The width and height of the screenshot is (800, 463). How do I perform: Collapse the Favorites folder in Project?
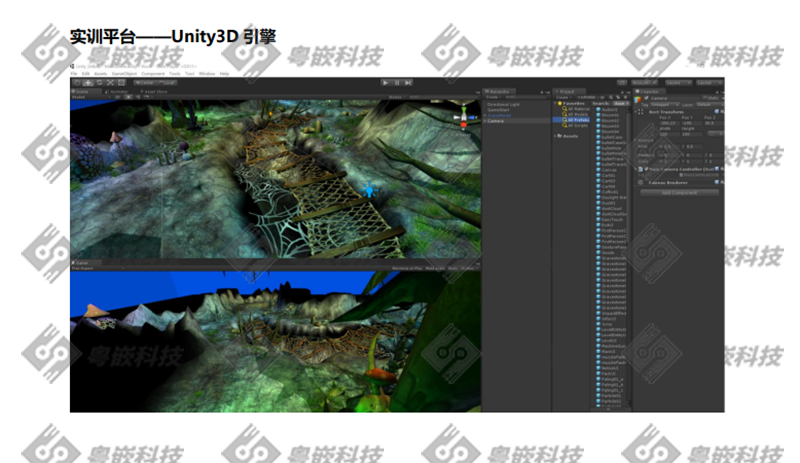pos(556,102)
